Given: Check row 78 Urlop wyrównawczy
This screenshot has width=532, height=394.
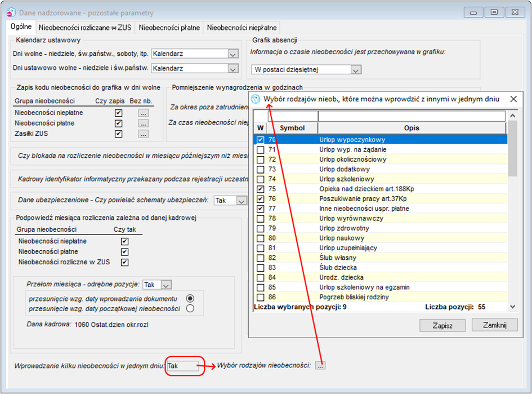Looking at the screenshot, I should click(260, 219).
